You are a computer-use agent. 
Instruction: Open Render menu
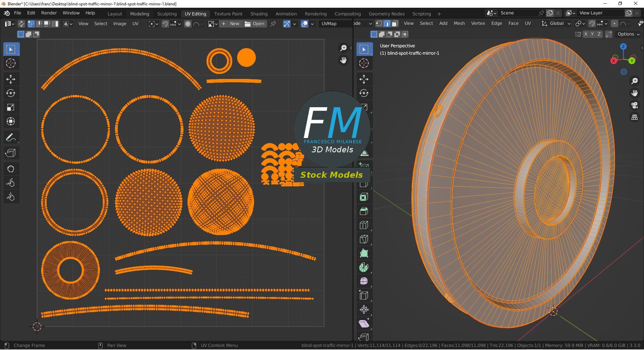(49, 13)
